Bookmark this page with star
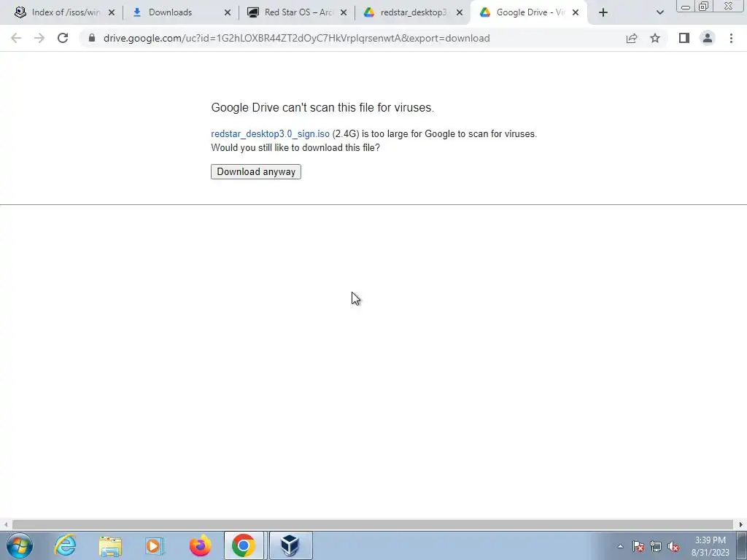The height and width of the screenshot is (560, 747). tap(655, 38)
